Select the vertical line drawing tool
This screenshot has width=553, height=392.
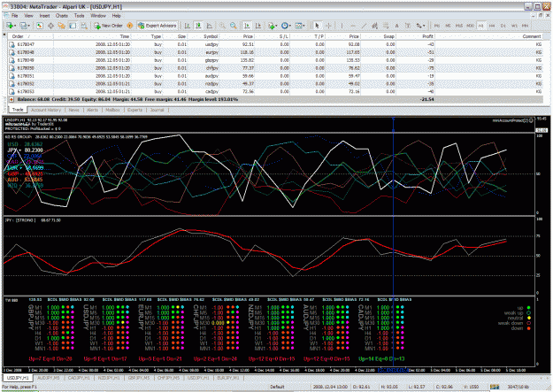pyautogui.click(x=342, y=26)
